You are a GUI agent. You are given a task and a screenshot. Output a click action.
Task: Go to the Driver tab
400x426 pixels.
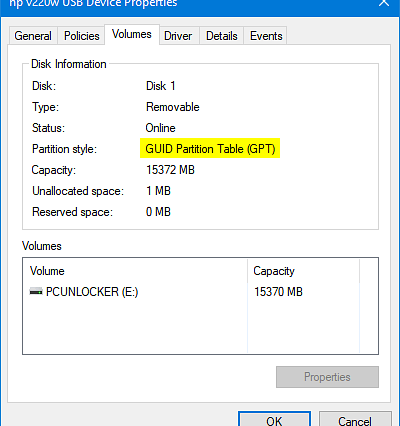pos(178,36)
